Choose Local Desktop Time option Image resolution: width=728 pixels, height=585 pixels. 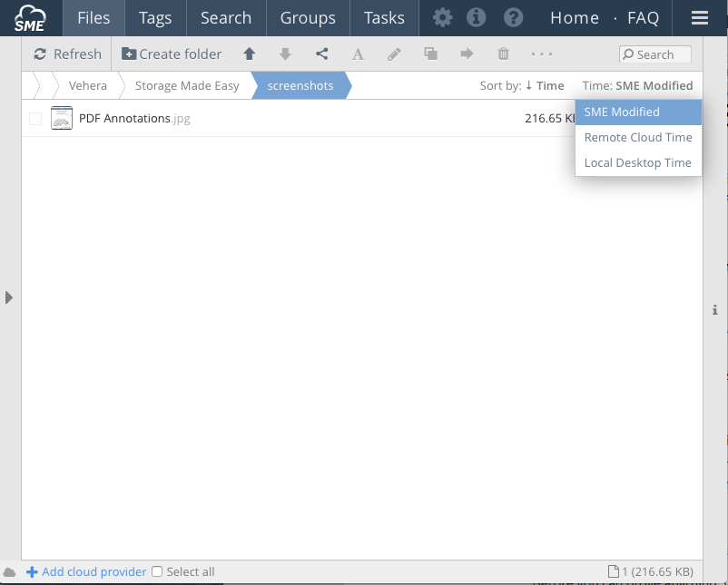pos(637,163)
